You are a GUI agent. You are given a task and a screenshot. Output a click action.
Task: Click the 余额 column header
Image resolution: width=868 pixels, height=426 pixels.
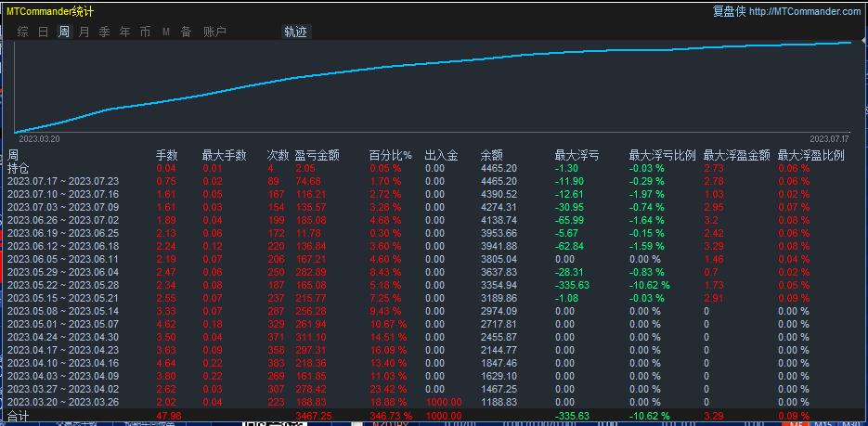click(x=492, y=156)
